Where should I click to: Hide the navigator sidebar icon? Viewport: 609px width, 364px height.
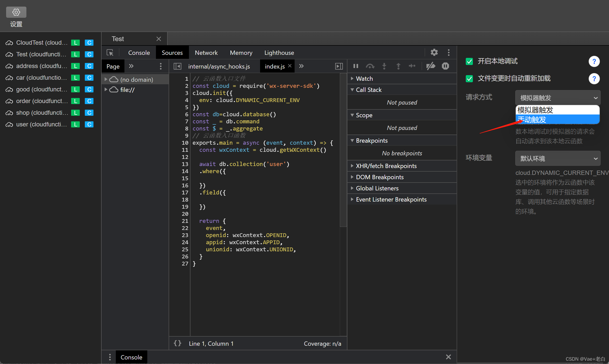[177, 66]
